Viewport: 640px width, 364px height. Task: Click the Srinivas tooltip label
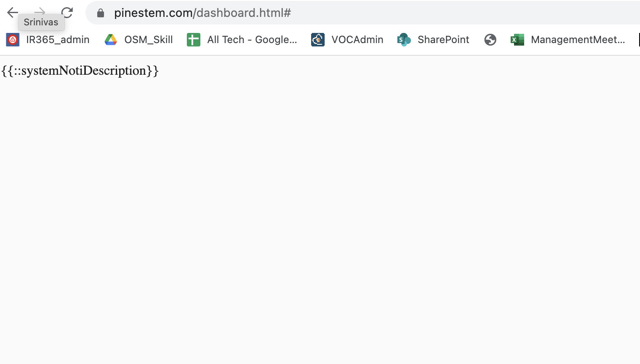tap(41, 22)
